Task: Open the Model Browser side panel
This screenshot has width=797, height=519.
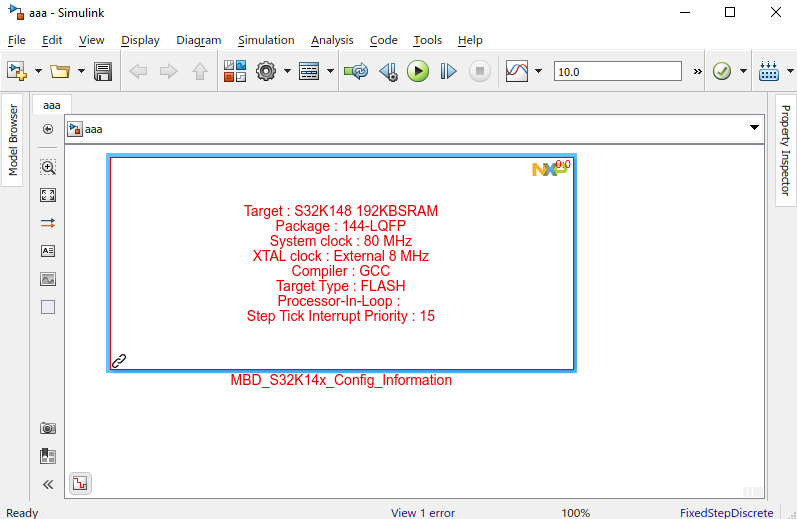Action: pos(12,140)
